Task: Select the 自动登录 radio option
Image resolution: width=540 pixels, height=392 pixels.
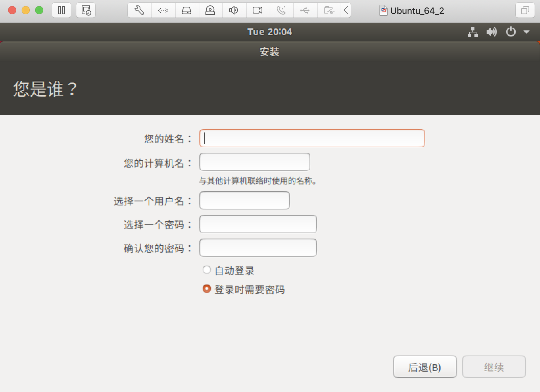Action: [207, 270]
